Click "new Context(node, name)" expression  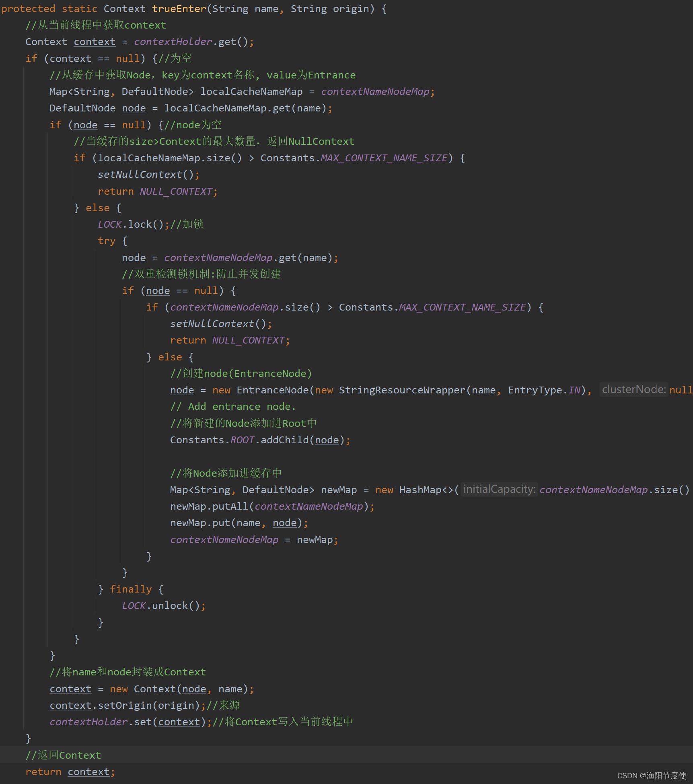[179, 689]
